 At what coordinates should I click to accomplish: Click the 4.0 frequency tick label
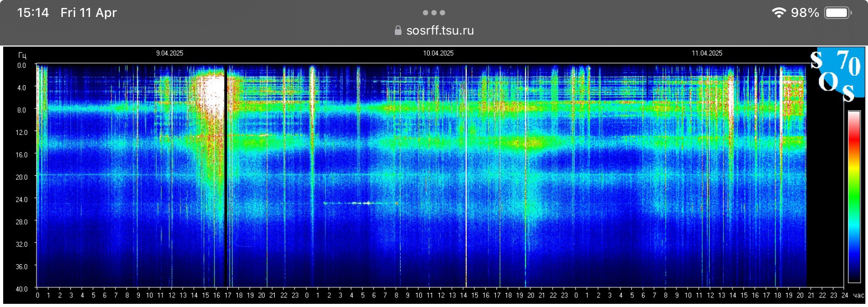[x=22, y=88]
